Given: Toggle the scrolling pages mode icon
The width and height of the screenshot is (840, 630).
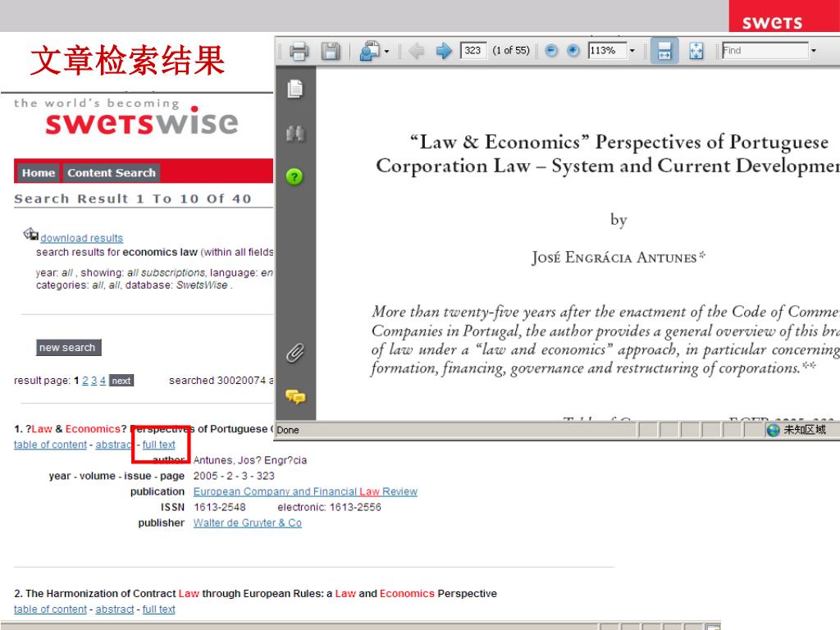Looking at the screenshot, I should pyautogui.click(x=664, y=51).
